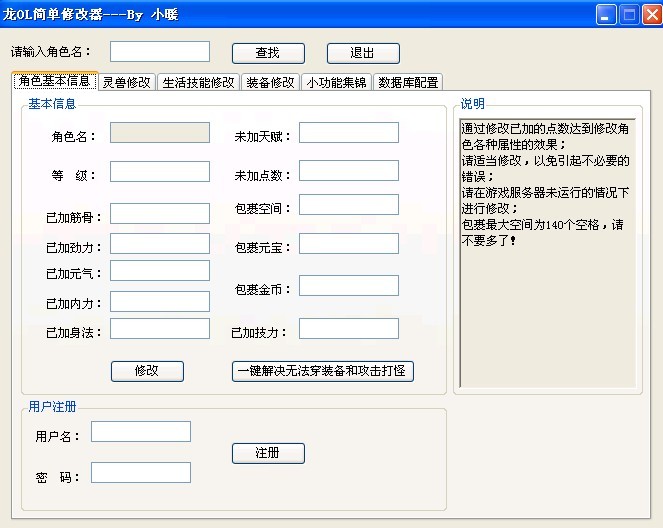The height and width of the screenshot is (528, 663).
Task: Go to the 小功能集锦 tab
Action: [x=337, y=82]
